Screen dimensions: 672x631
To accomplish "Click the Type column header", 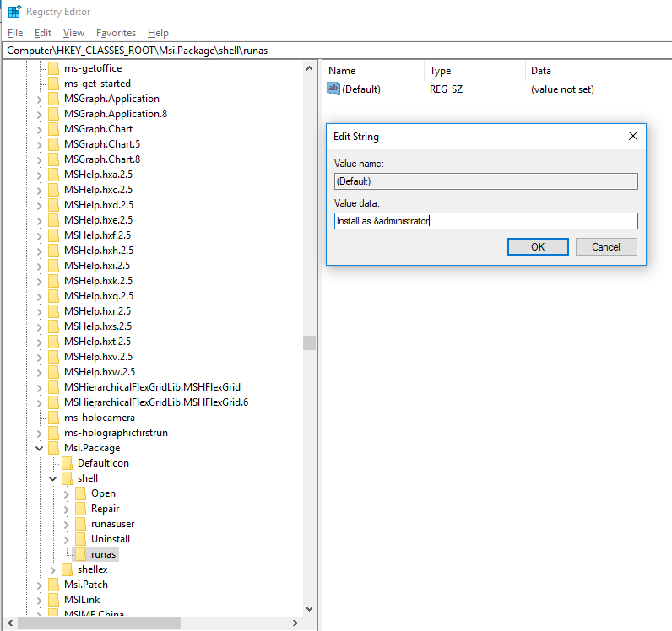I will coord(441,71).
